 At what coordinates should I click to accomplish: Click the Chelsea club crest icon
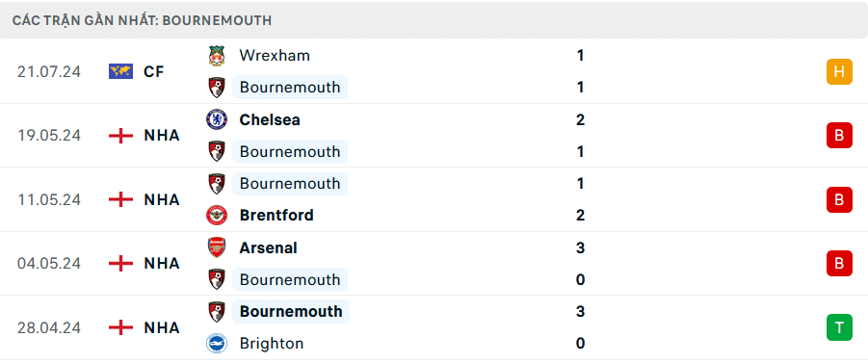pyautogui.click(x=217, y=119)
